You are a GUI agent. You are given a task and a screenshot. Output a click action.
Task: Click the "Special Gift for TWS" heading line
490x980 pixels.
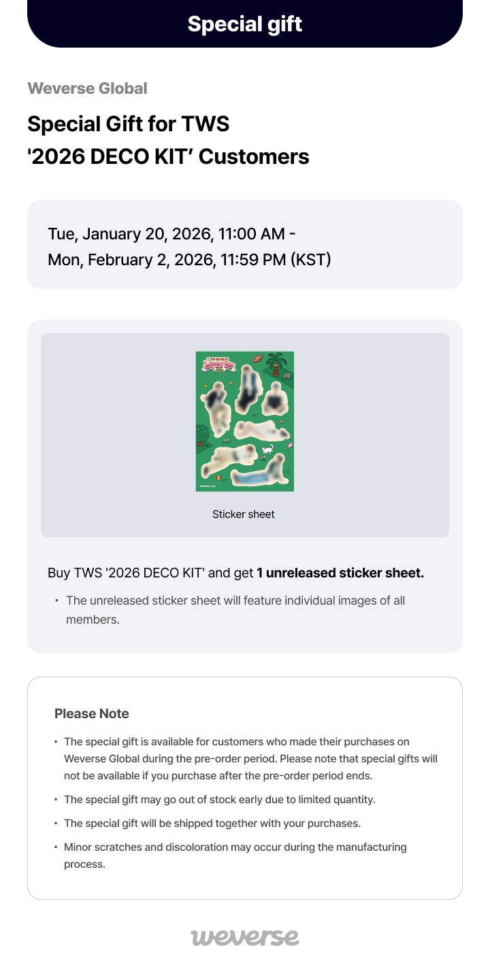click(129, 124)
